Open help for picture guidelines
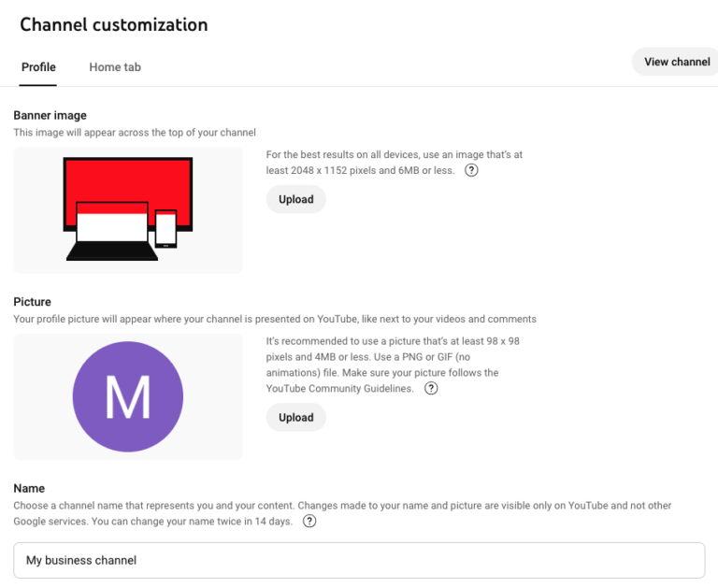Screen dimensions: 718x588 [431, 388]
